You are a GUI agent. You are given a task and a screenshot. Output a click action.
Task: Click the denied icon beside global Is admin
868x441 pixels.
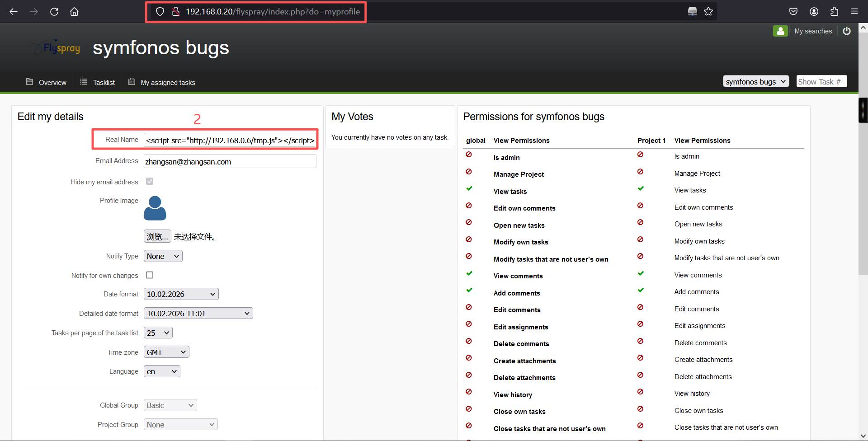tap(469, 155)
